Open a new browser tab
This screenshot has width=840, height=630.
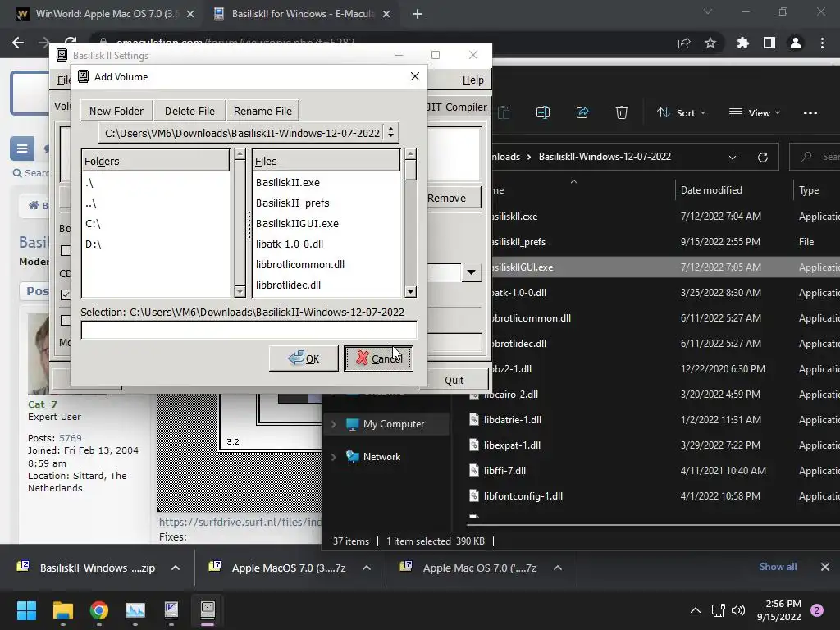pyautogui.click(x=418, y=14)
